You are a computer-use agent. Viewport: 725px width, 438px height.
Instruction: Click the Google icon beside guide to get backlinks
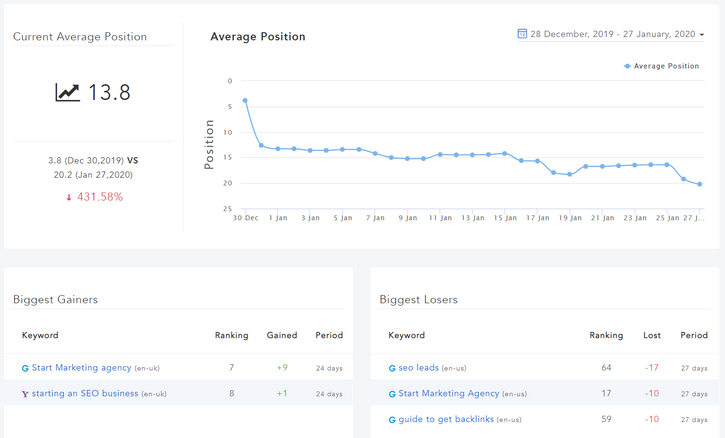click(392, 420)
